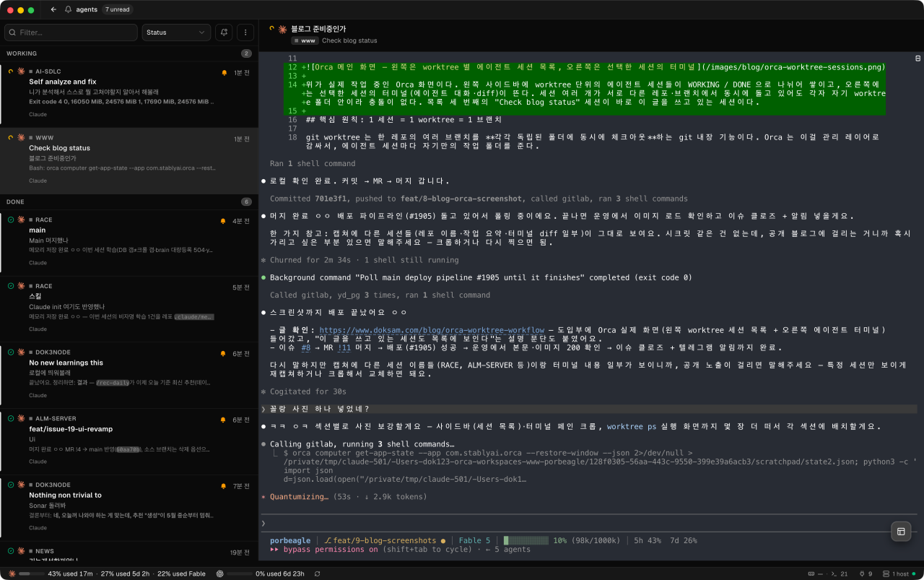The width and height of the screenshot is (924, 580).
Task: Expand the Committed 701e3f1 summary line
Action: point(479,199)
